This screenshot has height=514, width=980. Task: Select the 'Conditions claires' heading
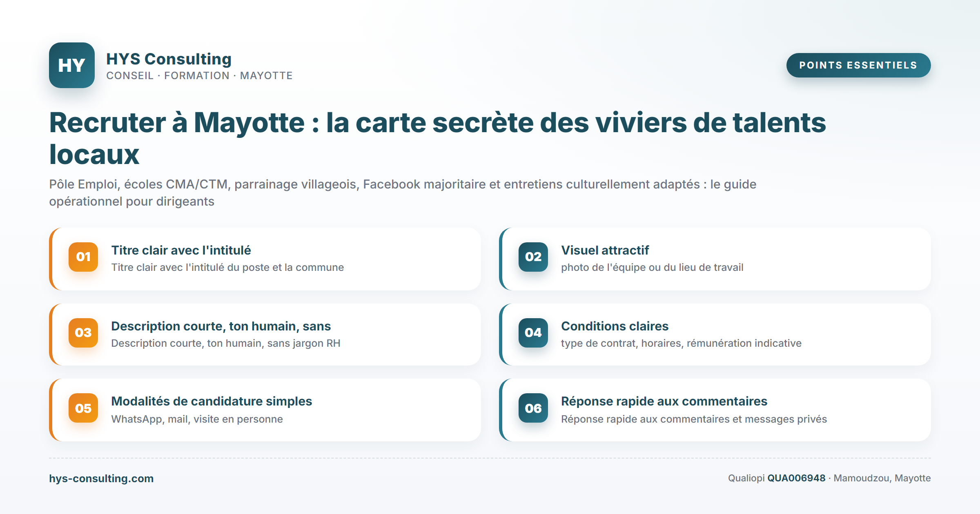click(x=615, y=326)
